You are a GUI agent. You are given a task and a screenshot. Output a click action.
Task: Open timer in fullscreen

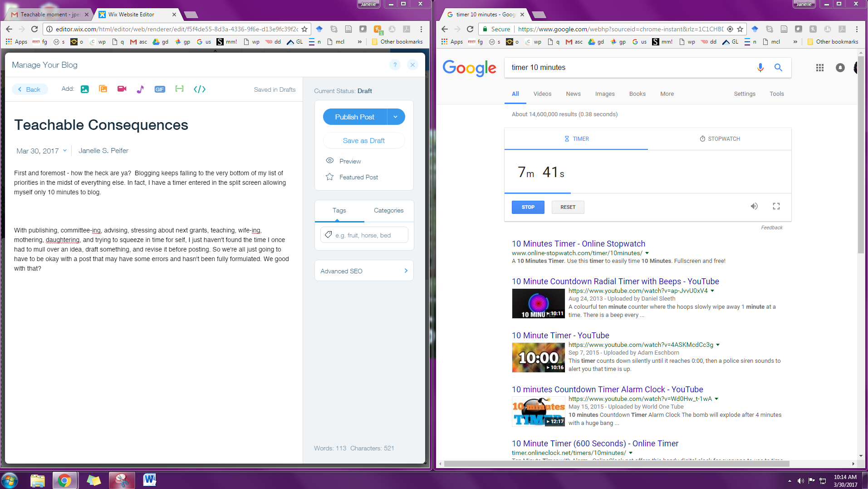point(776,206)
